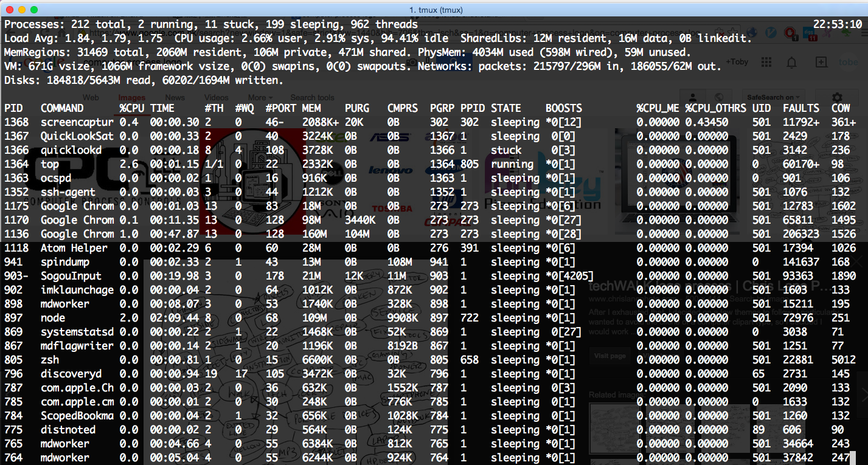This screenshot has height=465, width=868.
Task: Close the tmux terminal window
Action: 10,10
